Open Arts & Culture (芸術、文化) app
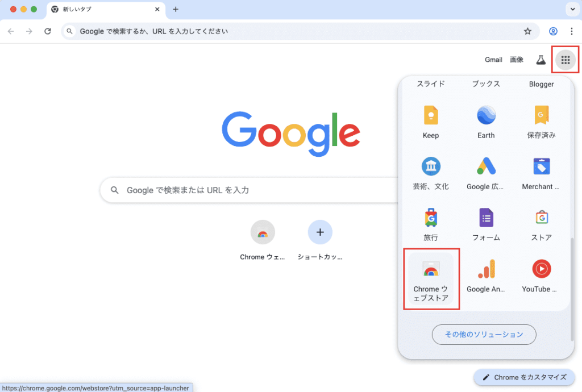 [431, 173]
